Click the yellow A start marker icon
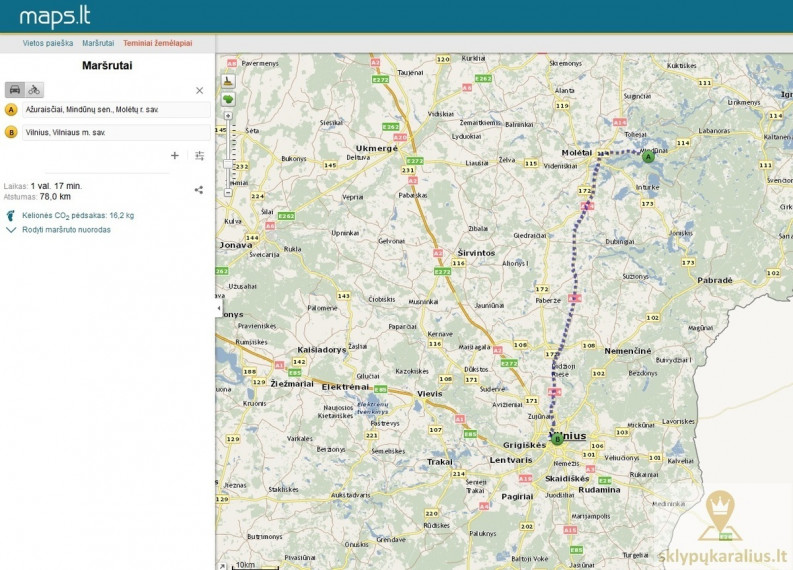793x570 pixels. [x=11, y=109]
